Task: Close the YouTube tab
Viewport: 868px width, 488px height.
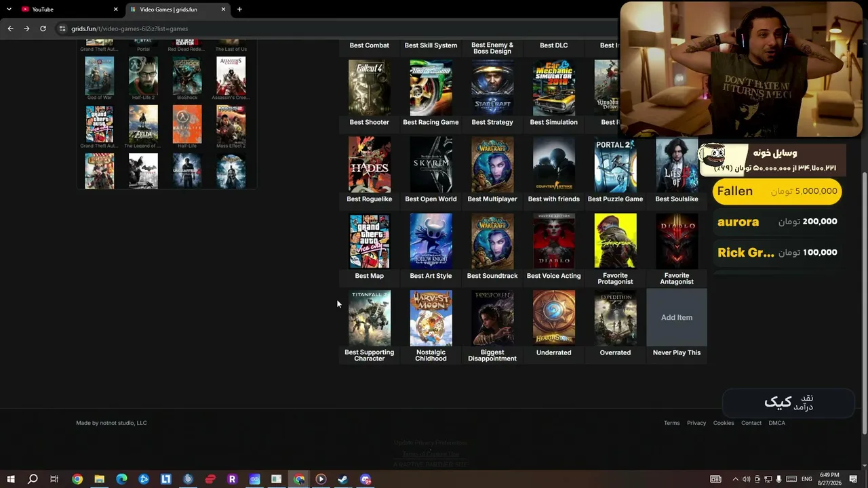Action: pyautogui.click(x=115, y=9)
